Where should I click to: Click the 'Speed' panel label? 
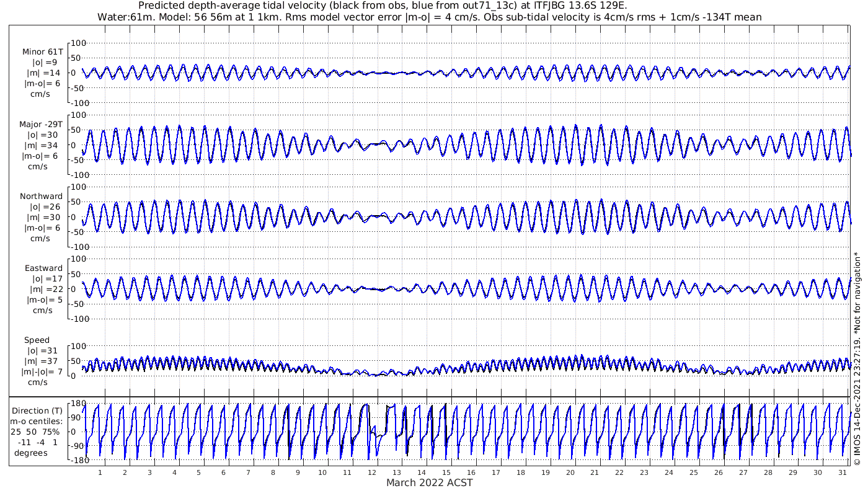point(37,340)
